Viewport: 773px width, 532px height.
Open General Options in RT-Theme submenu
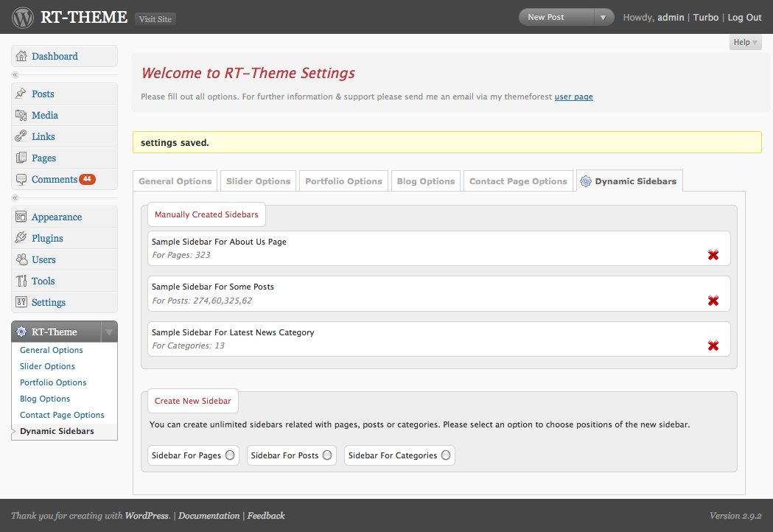[x=52, y=350]
